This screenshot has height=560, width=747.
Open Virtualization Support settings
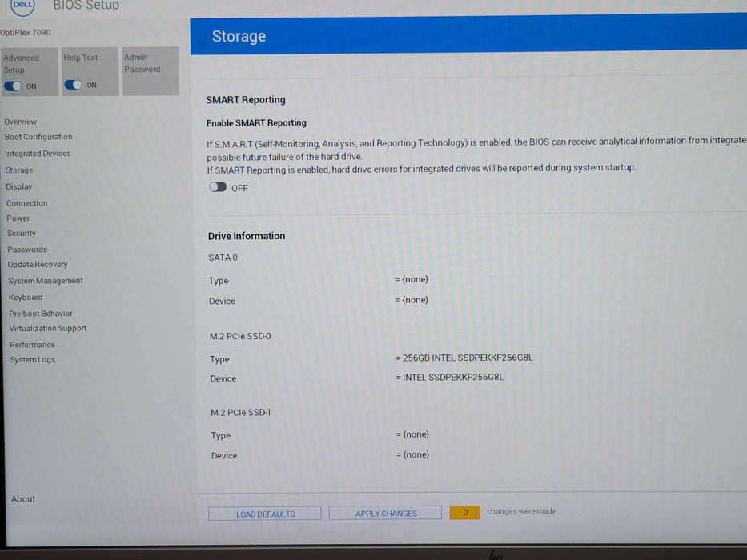[48, 329]
